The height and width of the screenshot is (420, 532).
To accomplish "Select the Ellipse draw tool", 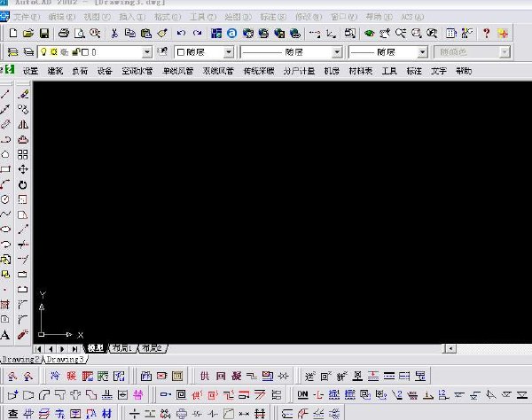I will (x=5, y=229).
